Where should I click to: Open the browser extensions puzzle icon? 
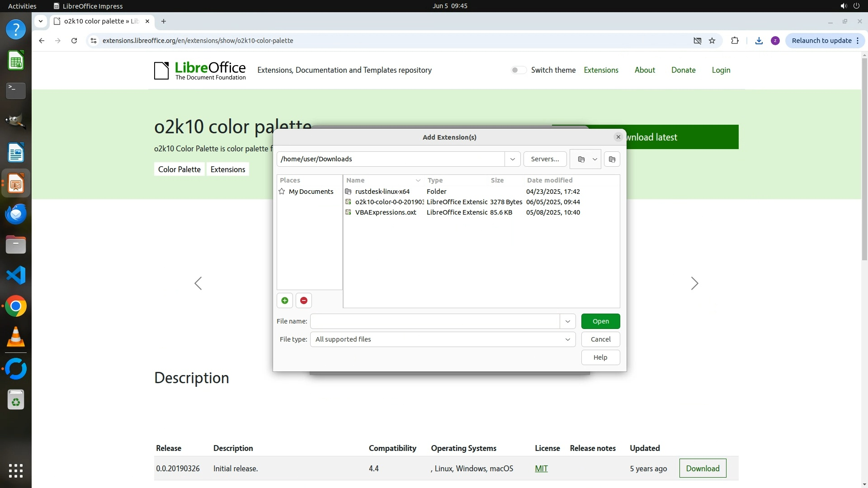tap(735, 41)
